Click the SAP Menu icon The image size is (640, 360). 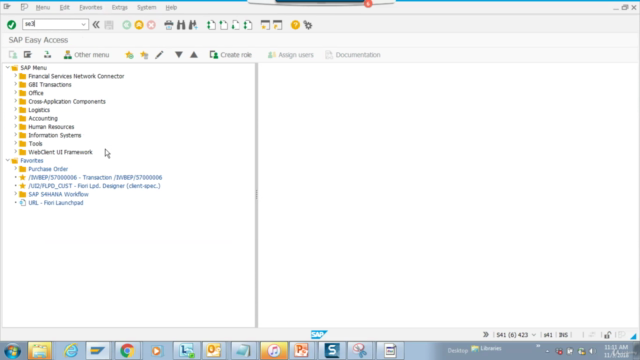coord(27,55)
